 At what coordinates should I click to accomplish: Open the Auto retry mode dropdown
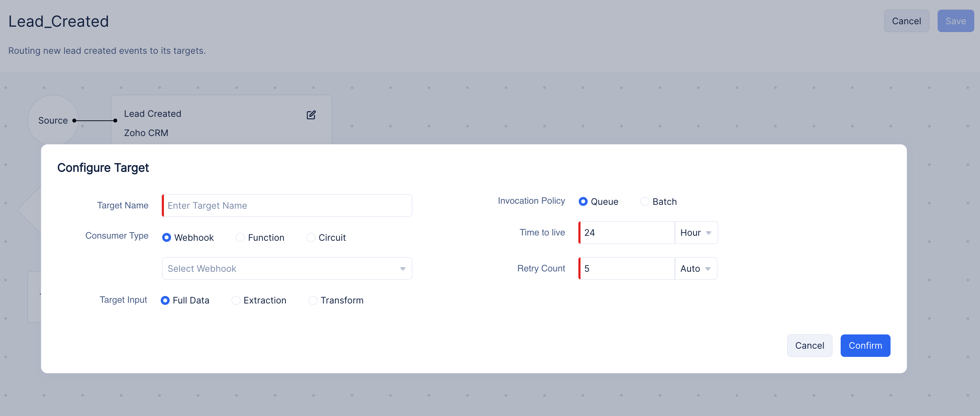tap(695, 269)
